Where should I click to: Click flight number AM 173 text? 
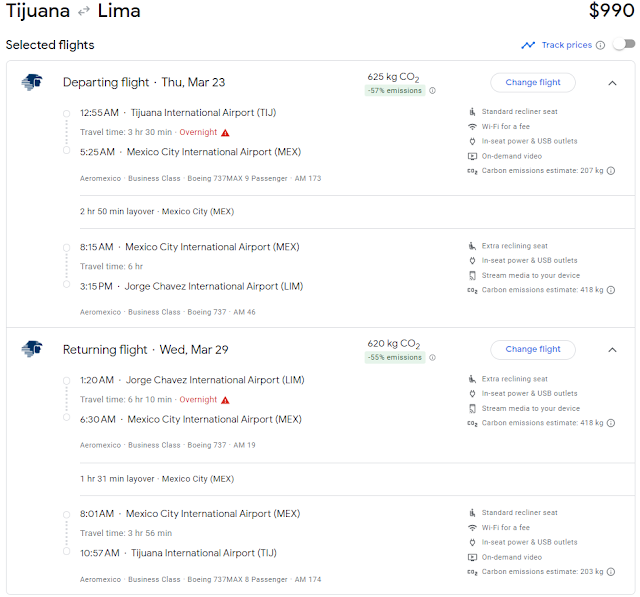(308, 178)
